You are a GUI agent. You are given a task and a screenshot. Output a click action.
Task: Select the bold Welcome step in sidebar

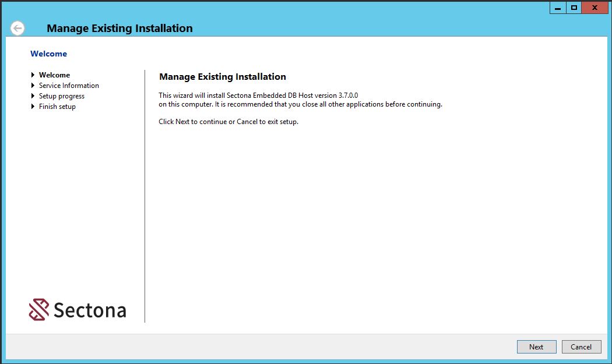[54, 75]
